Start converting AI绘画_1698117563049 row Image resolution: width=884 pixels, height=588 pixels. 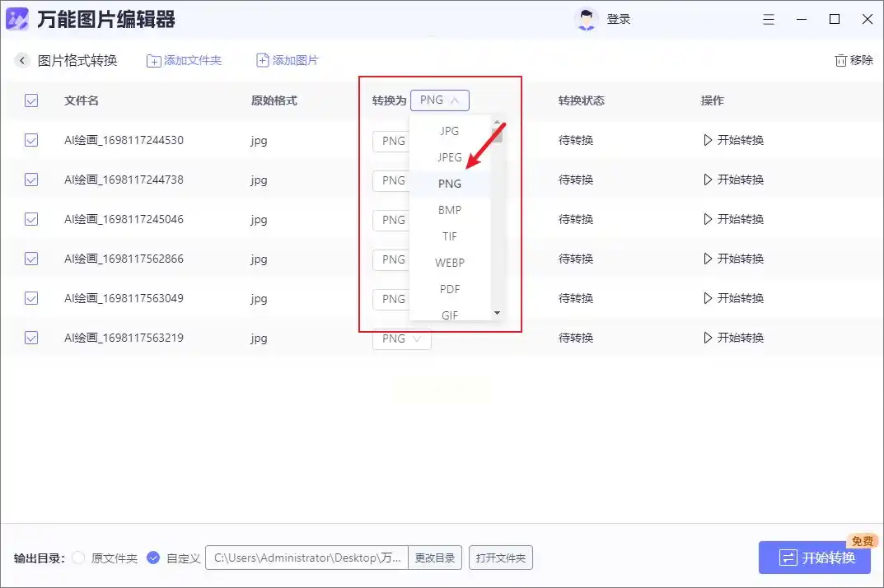733,297
